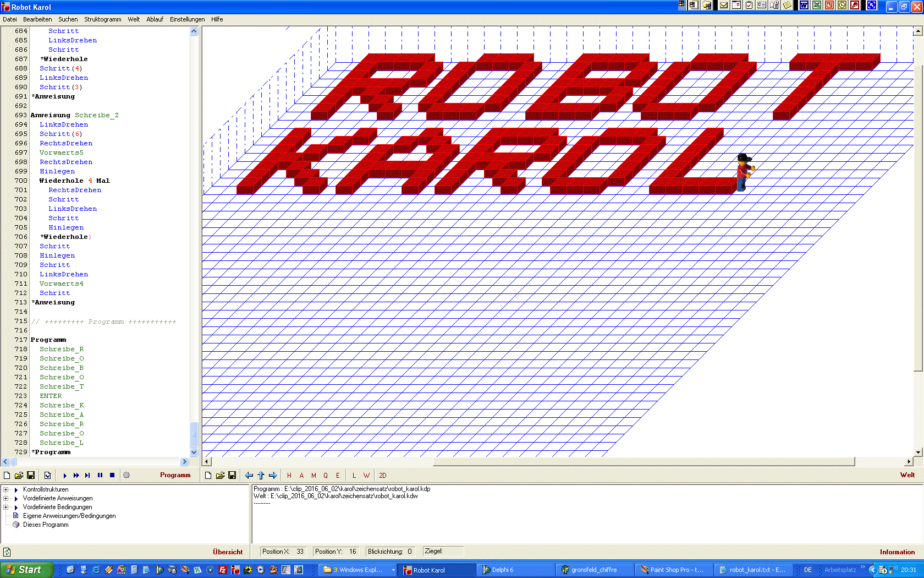
Task: Expand the Kontrollstrukturen tree node
Action: [x=6, y=489]
